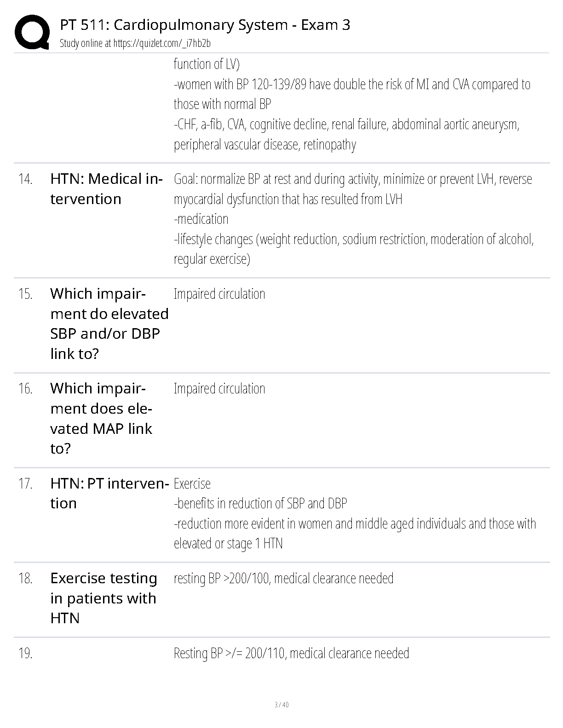Click the page indicator 3 / 40
The image size is (563, 728).
pyautogui.click(x=281, y=705)
